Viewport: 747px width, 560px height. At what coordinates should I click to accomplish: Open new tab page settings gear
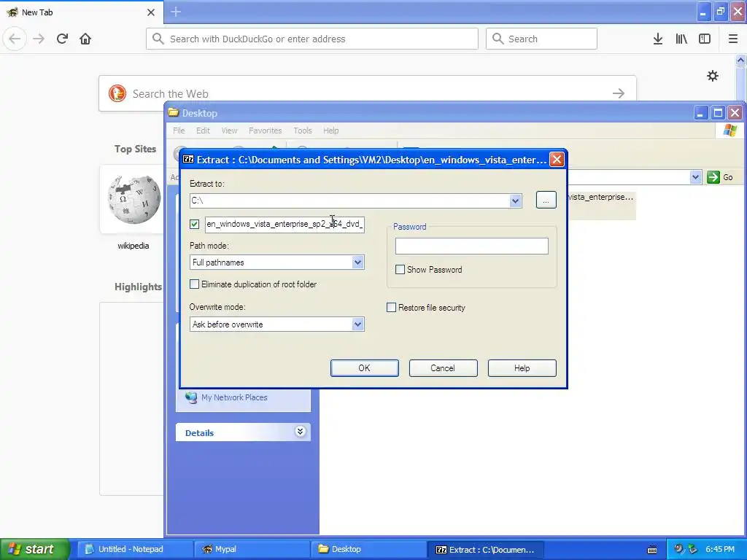pyautogui.click(x=712, y=76)
